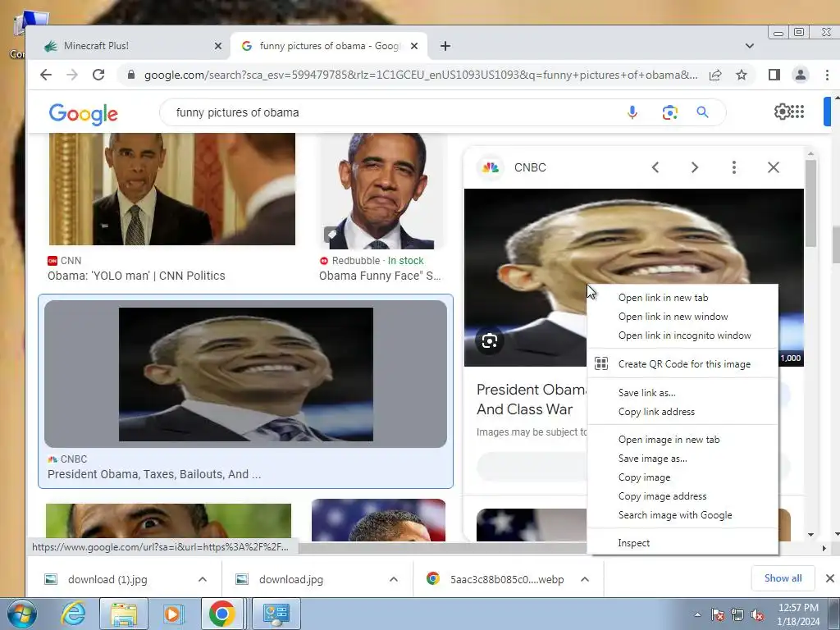Open the CNN YOLO man image thumbnail
The height and width of the screenshot is (630, 840).
(x=171, y=189)
